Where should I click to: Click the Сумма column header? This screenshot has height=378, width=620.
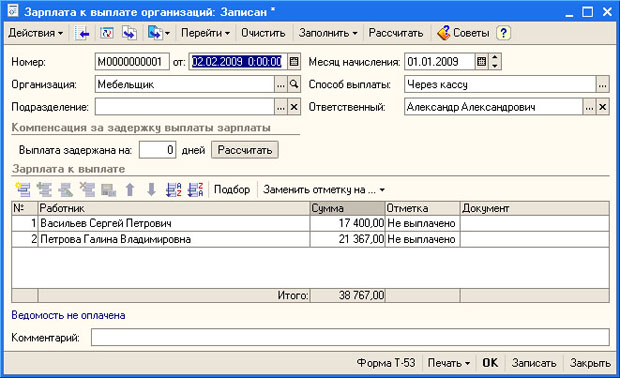(348, 208)
